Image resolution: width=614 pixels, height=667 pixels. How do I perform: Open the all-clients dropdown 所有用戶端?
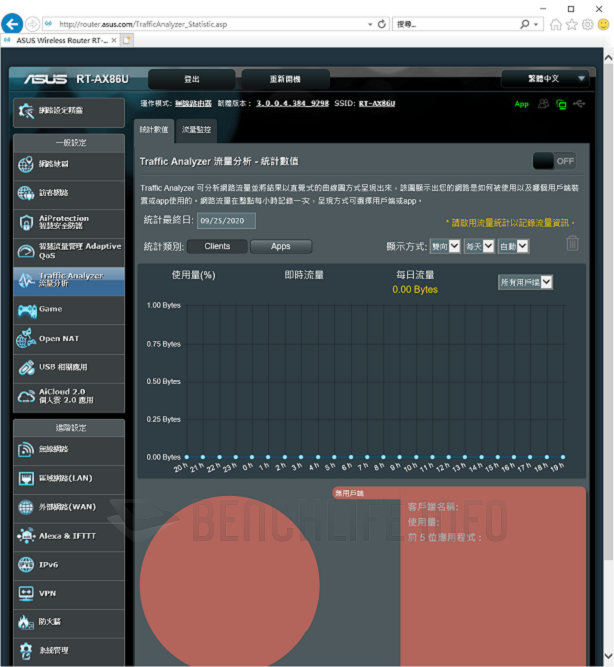coord(525,282)
